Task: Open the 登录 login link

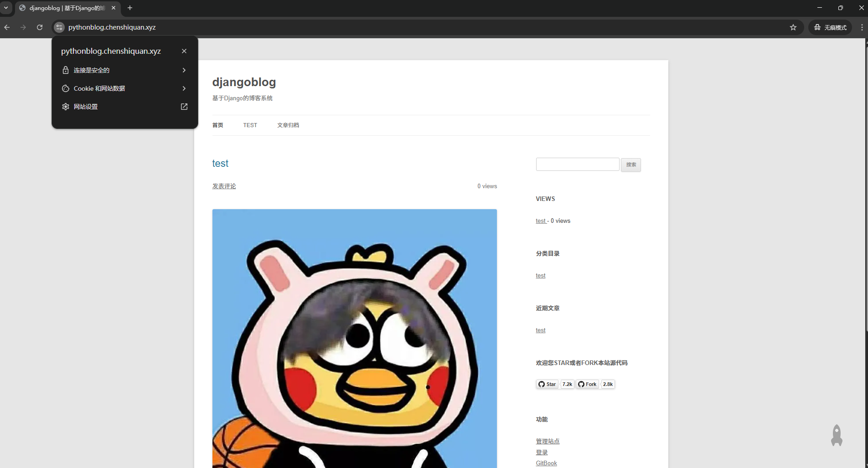Action: click(x=542, y=453)
